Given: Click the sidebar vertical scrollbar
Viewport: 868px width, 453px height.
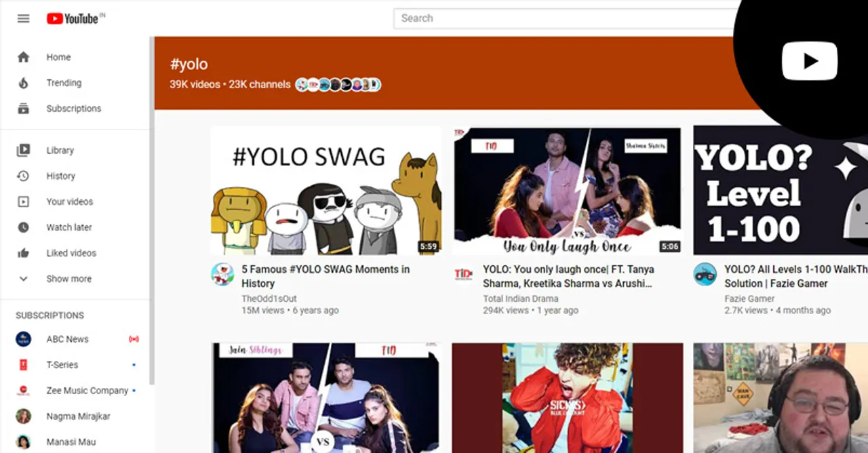Looking at the screenshot, I should click(x=152, y=210).
